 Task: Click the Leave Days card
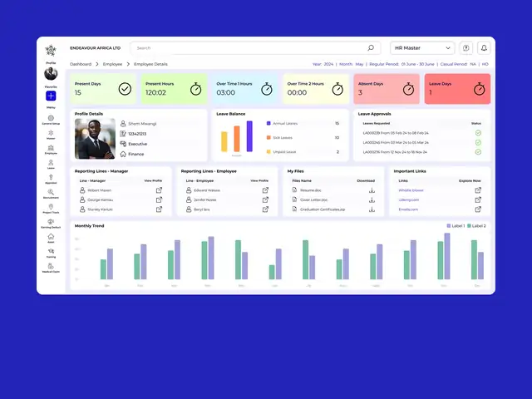[x=457, y=89]
